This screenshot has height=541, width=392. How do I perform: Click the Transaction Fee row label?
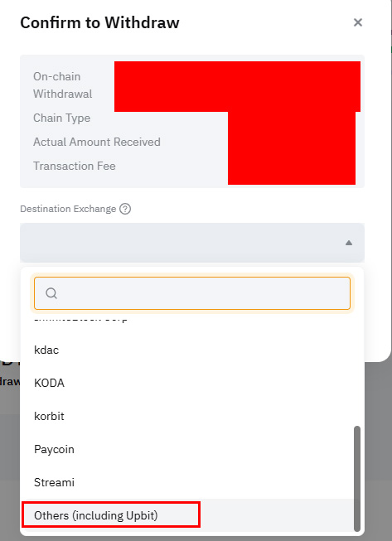click(75, 166)
